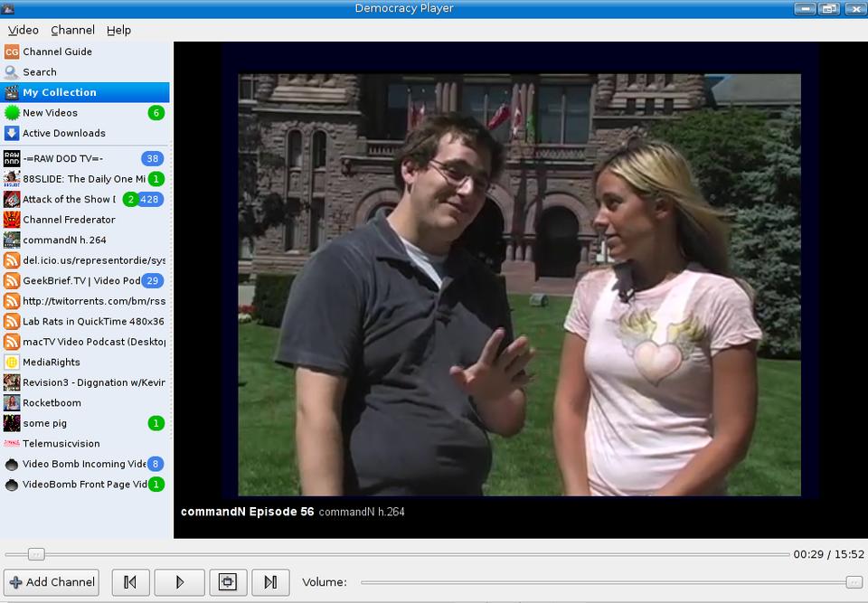This screenshot has height=603, width=868.
Task: Toggle fullscreen video mode
Action: [228, 582]
